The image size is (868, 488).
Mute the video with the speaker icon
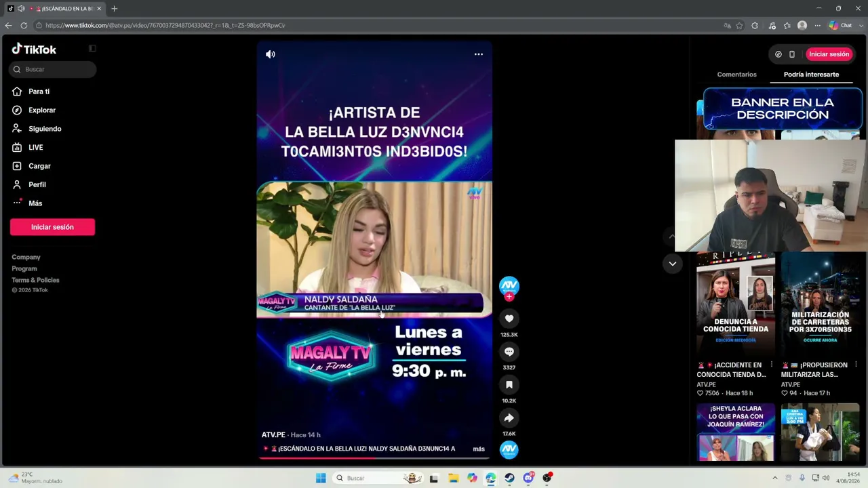click(x=271, y=54)
